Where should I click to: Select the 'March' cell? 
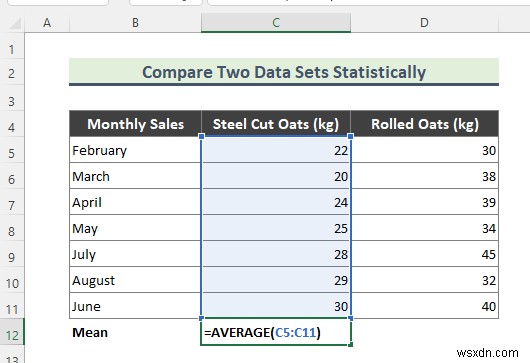pyautogui.click(x=135, y=176)
